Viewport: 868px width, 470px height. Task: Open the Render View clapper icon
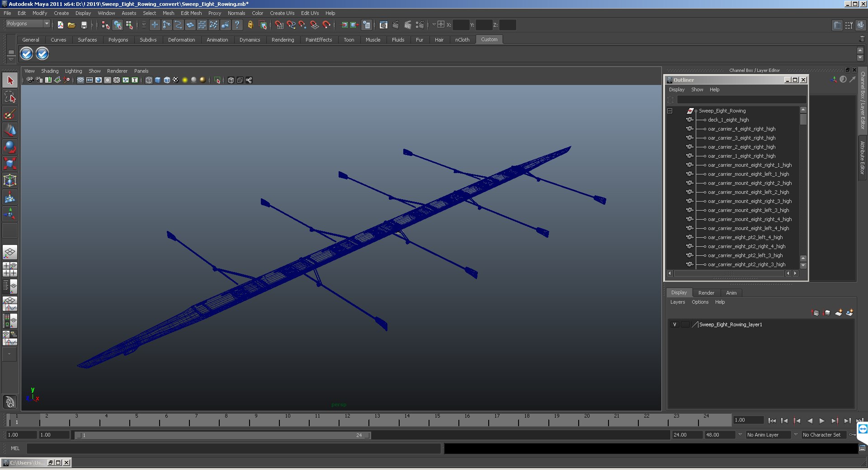(x=384, y=25)
